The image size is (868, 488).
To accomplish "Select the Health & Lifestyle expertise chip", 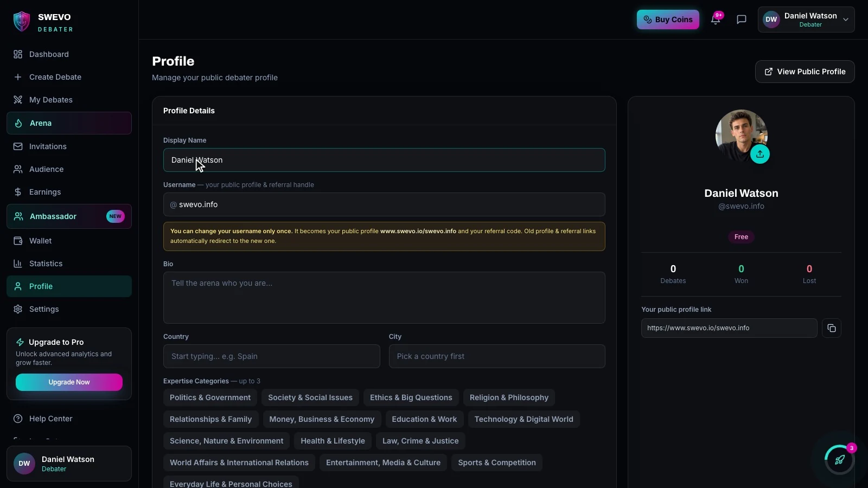I will click(x=333, y=441).
